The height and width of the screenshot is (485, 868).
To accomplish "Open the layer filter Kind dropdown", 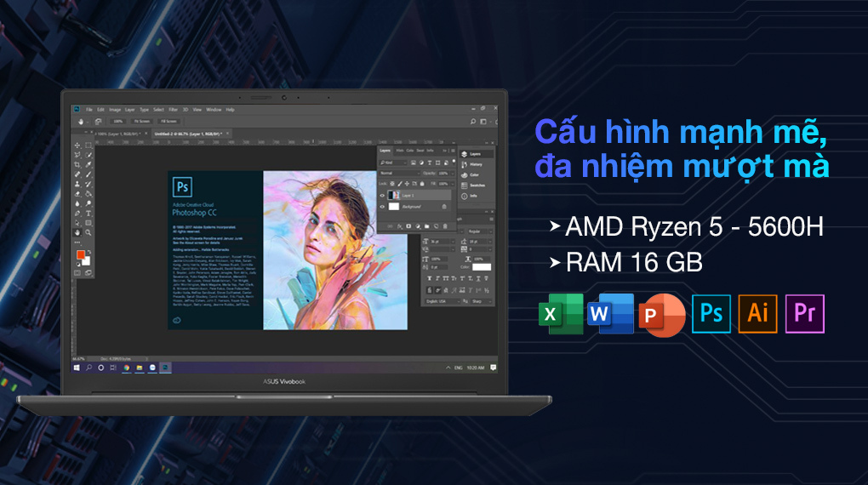I will coord(393,163).
